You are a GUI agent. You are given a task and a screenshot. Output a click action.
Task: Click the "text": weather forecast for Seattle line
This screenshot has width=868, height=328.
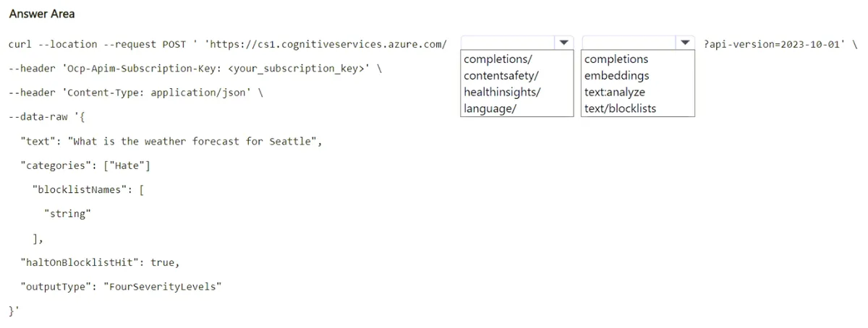pos(171,142)
